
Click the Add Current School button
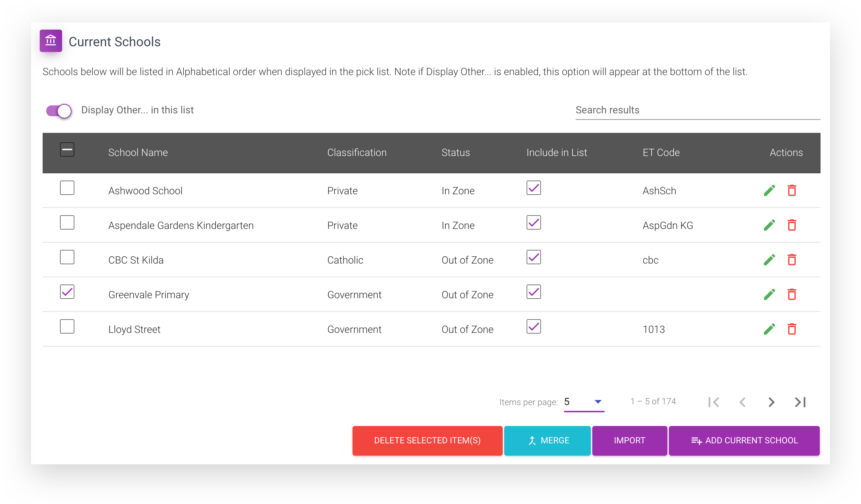click(x=744, y=440)
